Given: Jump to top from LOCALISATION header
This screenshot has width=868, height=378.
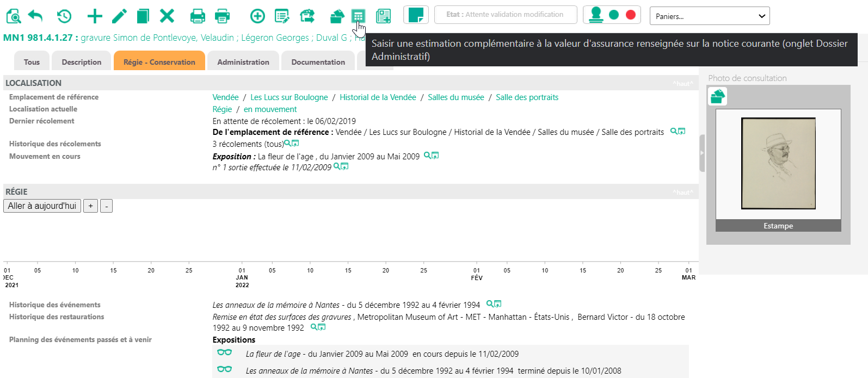Looking at the screenshot, I should pos(682,83).
